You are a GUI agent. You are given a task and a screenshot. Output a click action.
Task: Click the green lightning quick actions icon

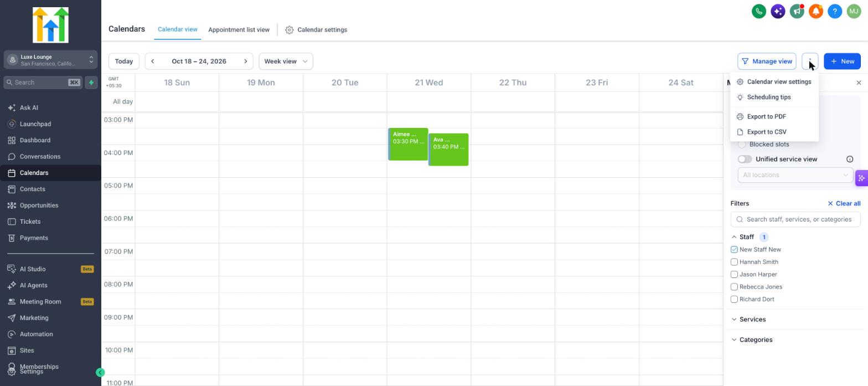click(x=91, y=83)
